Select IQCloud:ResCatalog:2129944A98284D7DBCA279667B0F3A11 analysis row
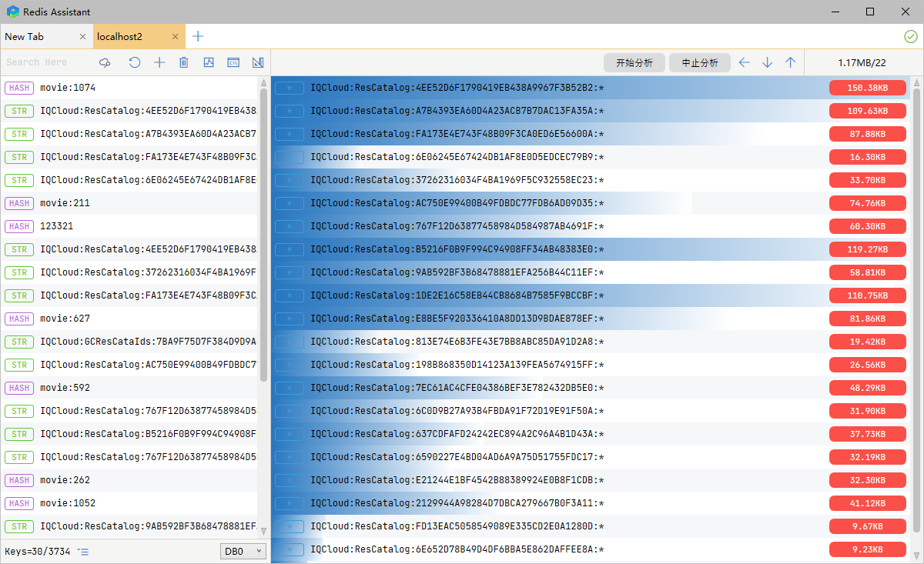 tap(591, 503)
